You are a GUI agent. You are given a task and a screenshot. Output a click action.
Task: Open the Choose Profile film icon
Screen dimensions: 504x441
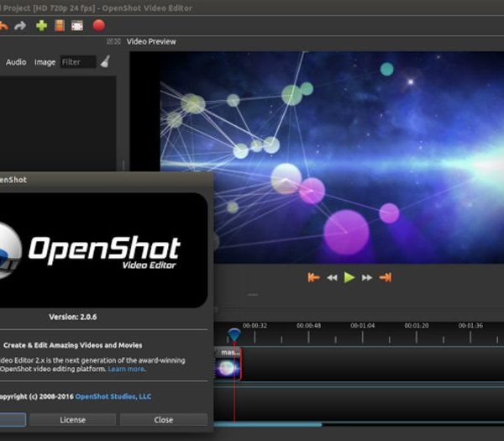click(x=60, y=26)
